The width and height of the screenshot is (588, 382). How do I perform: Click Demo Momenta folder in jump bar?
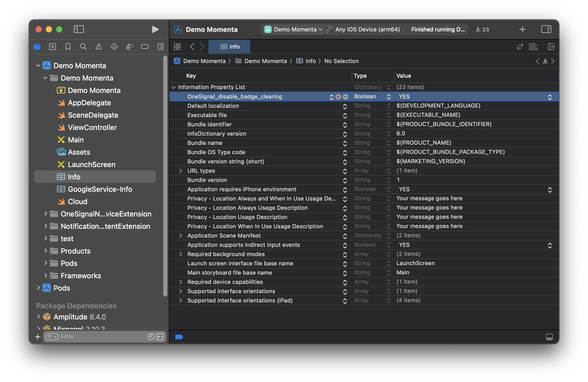pyautogui.click(x=261, y=61)
